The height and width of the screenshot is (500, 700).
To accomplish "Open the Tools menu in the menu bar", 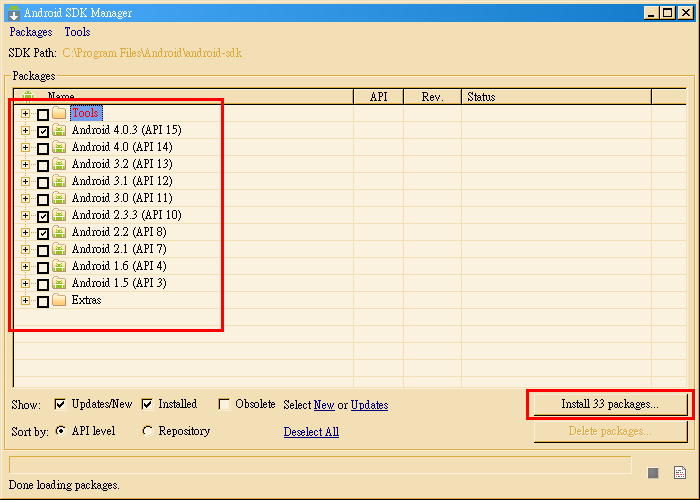I will [x=77, y=32].
